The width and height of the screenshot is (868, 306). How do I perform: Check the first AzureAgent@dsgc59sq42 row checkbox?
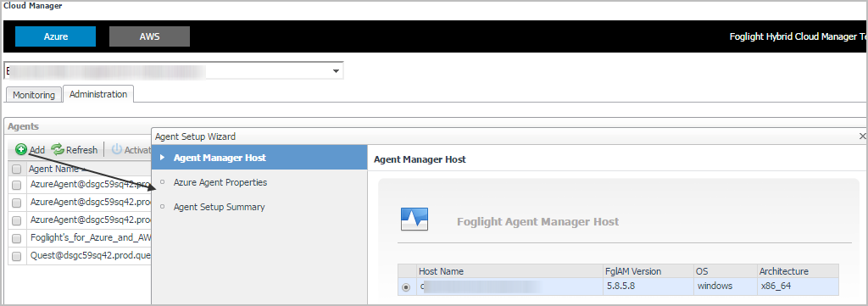(17, 185)
